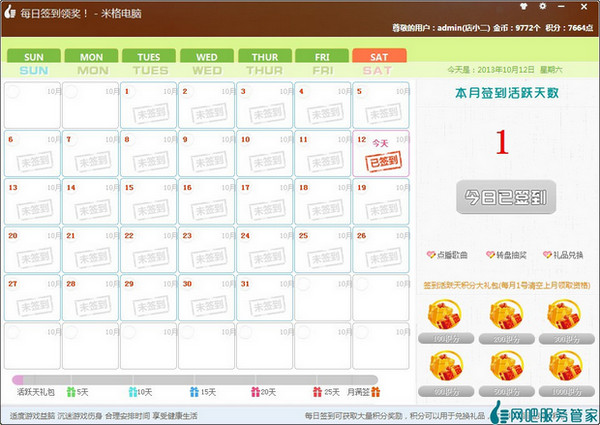Select calendar cell for day 5
The image size is (600, 425).
click(381, 105)
